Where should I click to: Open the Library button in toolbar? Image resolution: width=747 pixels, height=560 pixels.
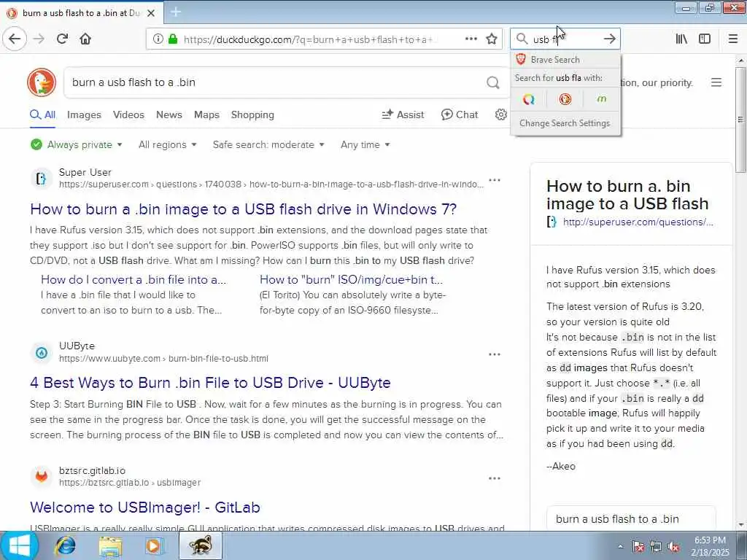click(681, 39)
